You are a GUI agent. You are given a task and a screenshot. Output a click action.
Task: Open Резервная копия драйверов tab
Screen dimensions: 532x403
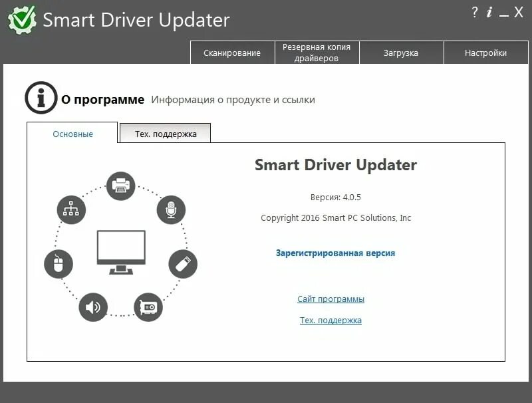pos(317,53)
